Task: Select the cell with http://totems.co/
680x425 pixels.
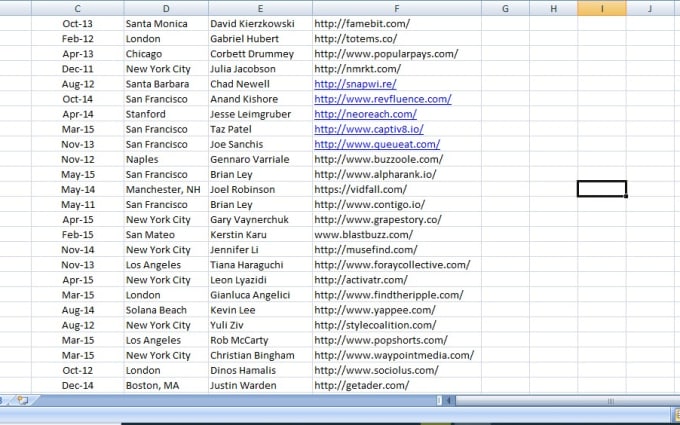Action: pos(397,39)
